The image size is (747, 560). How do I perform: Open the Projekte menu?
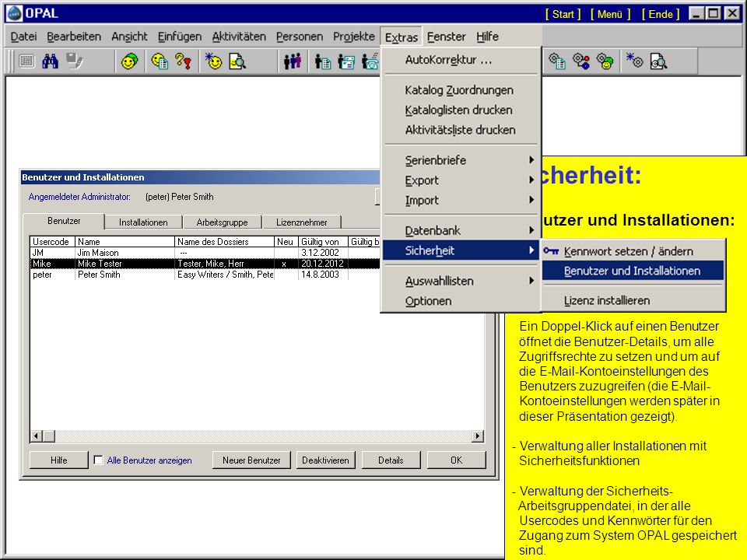click(x=354, y=37)
